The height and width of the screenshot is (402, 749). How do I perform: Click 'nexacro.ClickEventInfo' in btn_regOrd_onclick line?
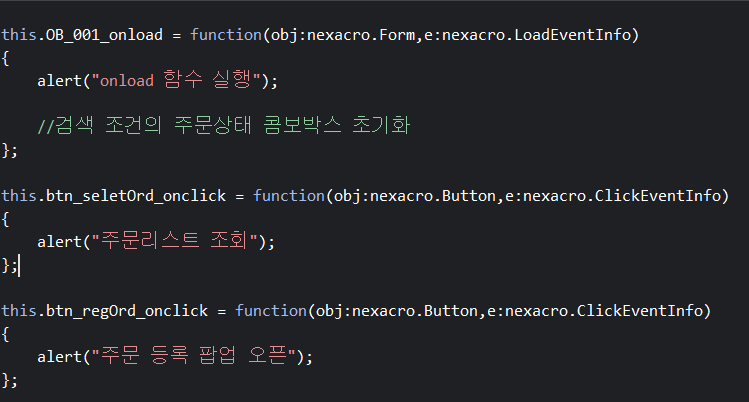click(604, 311)
